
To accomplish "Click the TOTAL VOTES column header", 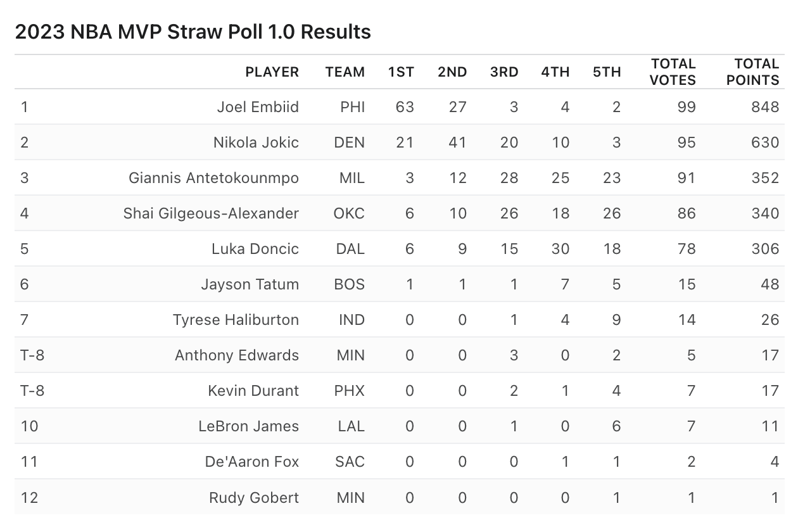I will (673, 72).
